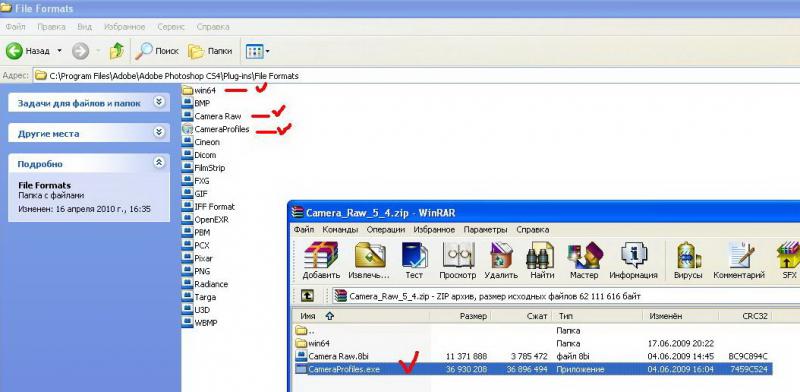
Task: Sort WinRAR list by CRC32 column header
Action: (x=745, y=316)
